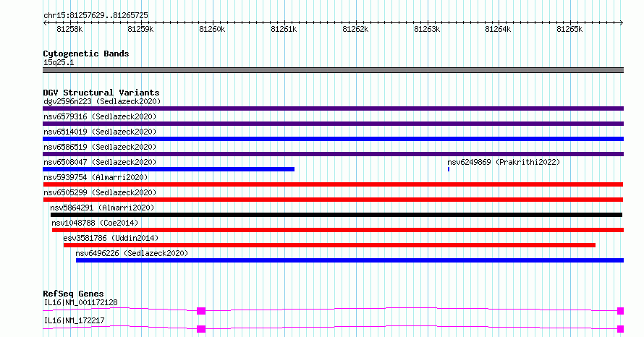Click the nsv6586519 purple variant bar

(x=333, y=154)
